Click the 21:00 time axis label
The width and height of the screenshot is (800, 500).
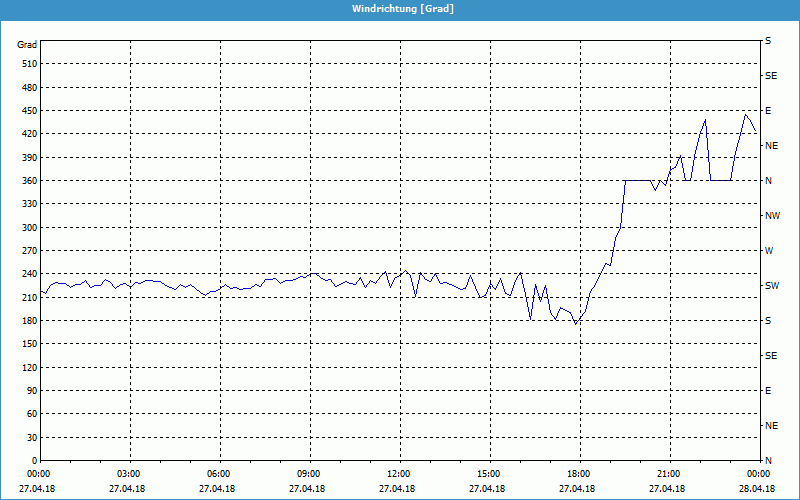(x=668, y=474)
